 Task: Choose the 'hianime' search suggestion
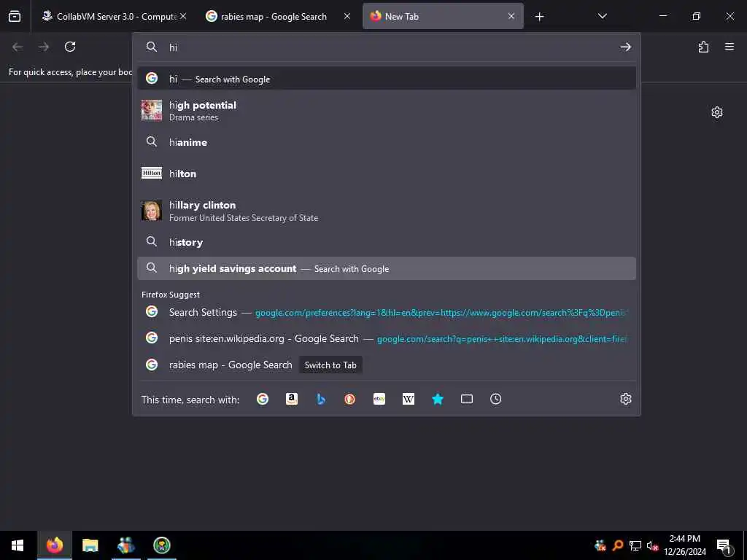click(x=387, y=142)
